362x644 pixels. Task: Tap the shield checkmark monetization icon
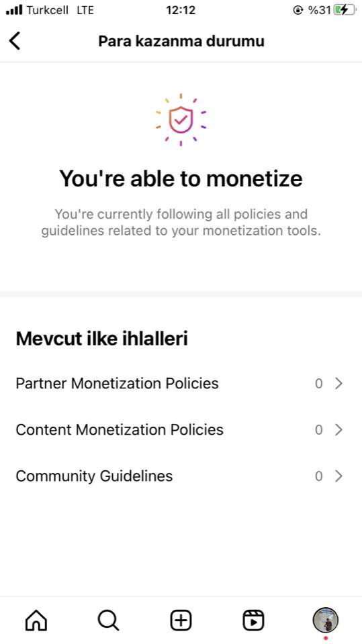181,119
